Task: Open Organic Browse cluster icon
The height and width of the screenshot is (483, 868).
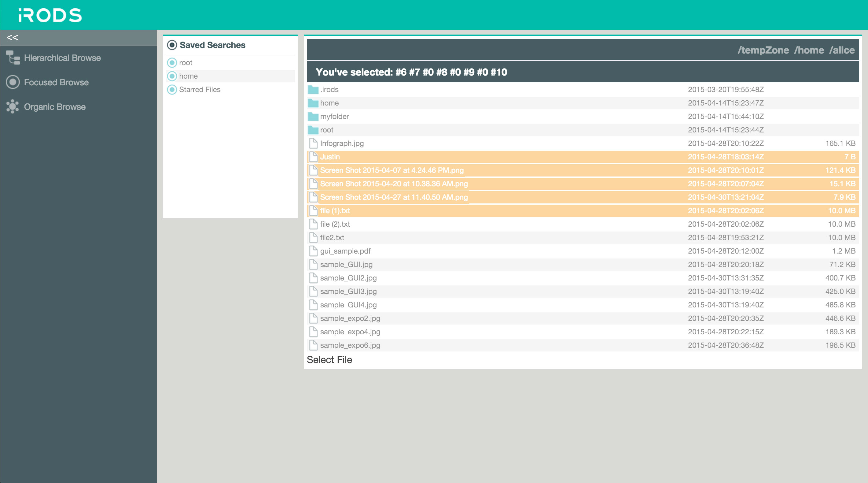Action: 13,106
